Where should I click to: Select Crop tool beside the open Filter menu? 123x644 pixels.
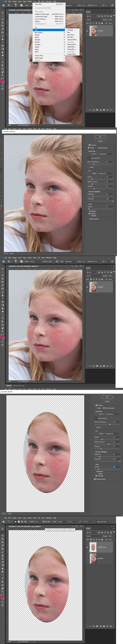[3, 26]
